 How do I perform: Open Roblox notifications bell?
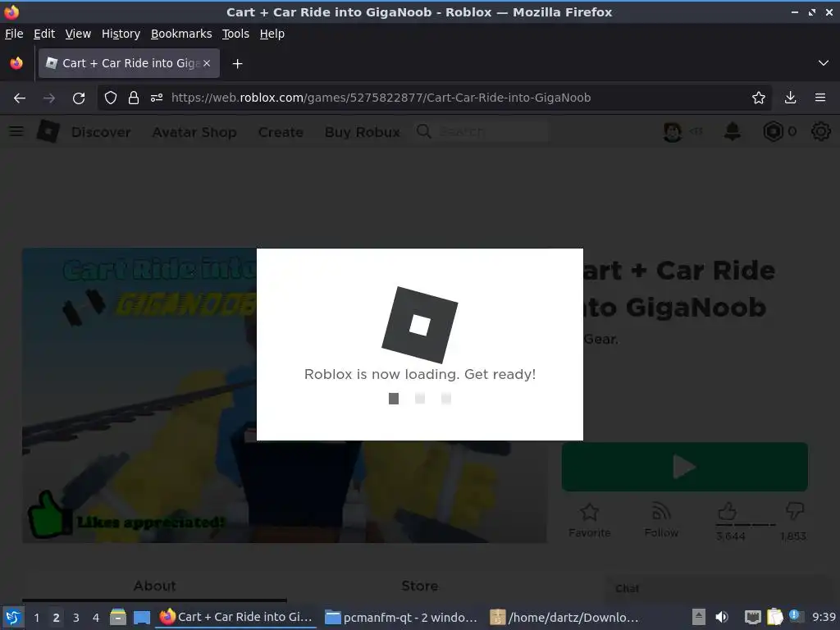tap(733, 131)
